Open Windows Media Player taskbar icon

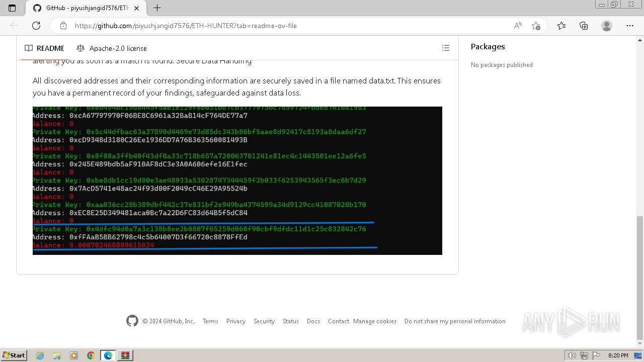pyautogui.click(x=74, y=355)
